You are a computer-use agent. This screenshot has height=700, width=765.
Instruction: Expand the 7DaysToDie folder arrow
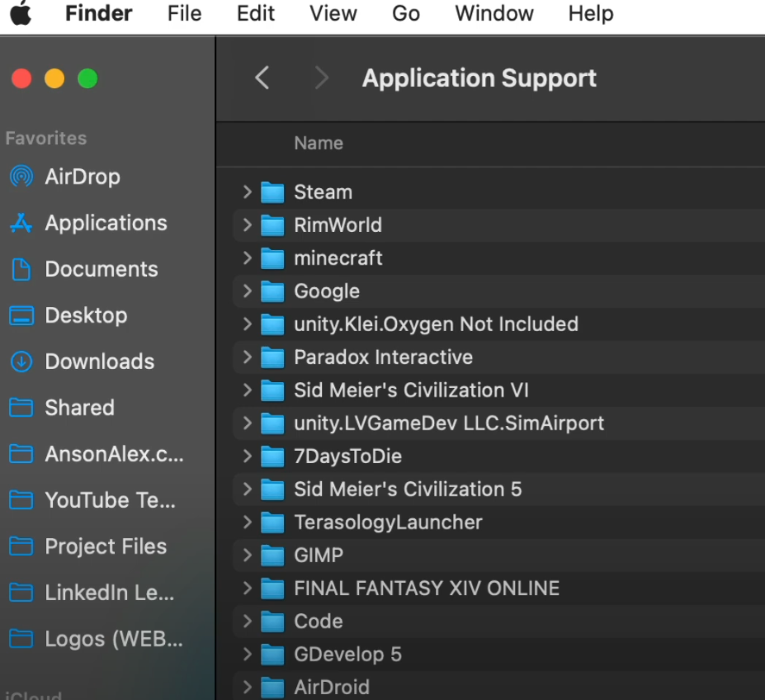247,456
